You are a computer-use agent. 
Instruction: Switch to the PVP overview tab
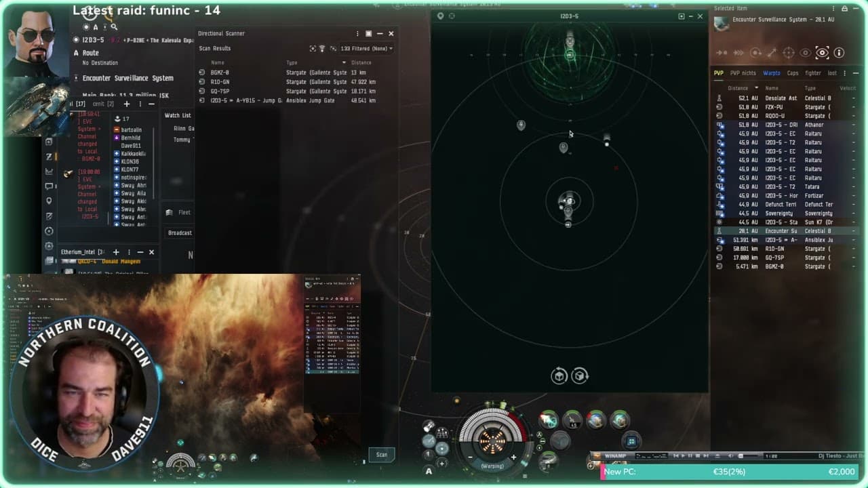[x=718, y=73]
